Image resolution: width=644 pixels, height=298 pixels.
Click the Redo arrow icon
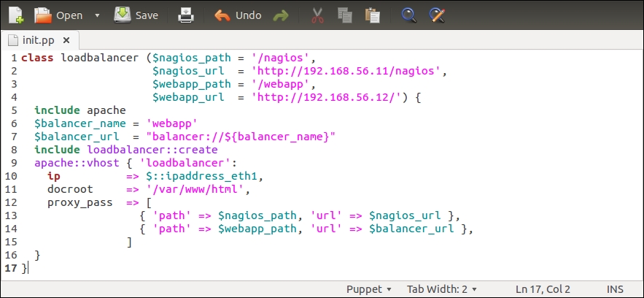tap(280, 15)
